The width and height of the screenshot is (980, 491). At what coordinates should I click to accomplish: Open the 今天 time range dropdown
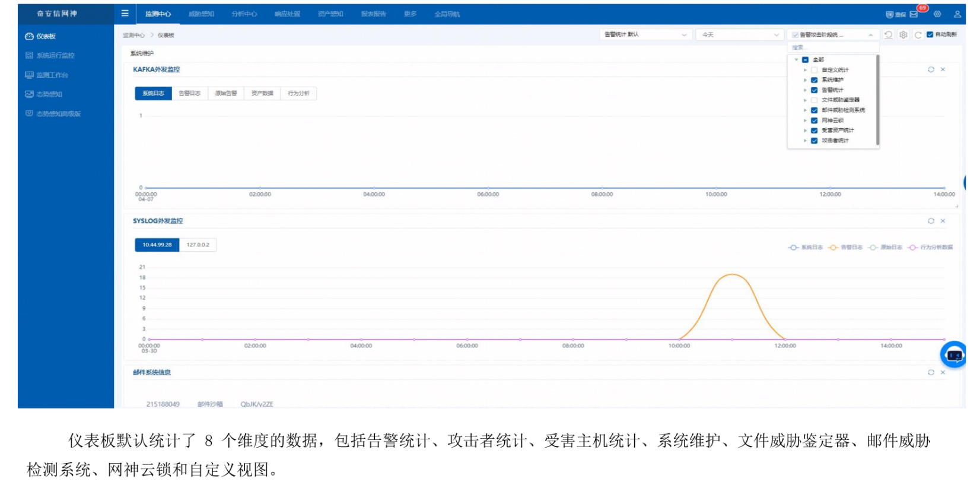pyautogui.click(x=739, y=35)
